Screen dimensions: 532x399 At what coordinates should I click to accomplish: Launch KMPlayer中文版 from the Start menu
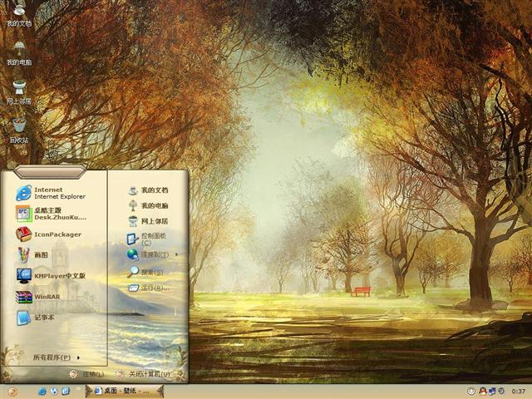tap(51, 276)
